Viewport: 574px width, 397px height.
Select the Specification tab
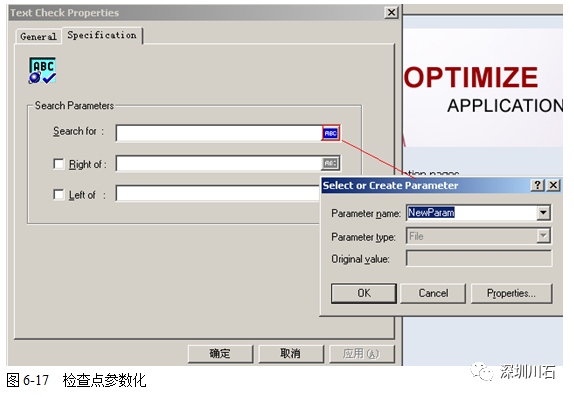click(x=102, y=35)
